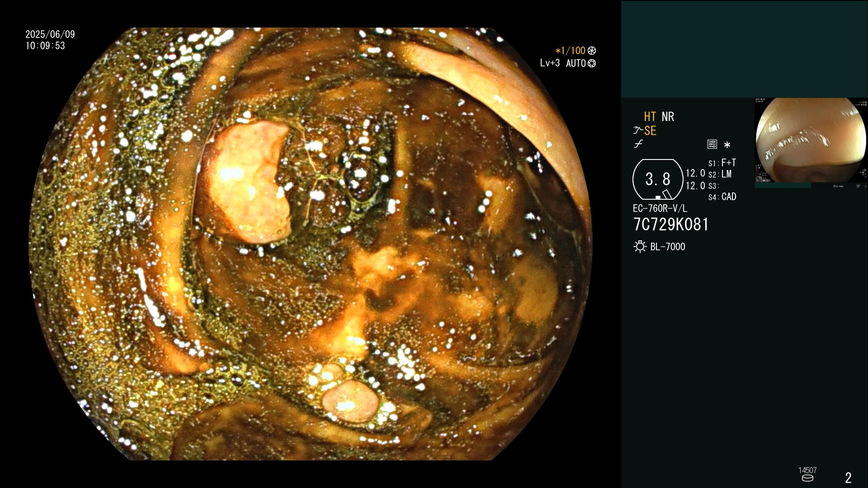
Task: Click the SE enhancement indicator
Action: pos(650,131)
